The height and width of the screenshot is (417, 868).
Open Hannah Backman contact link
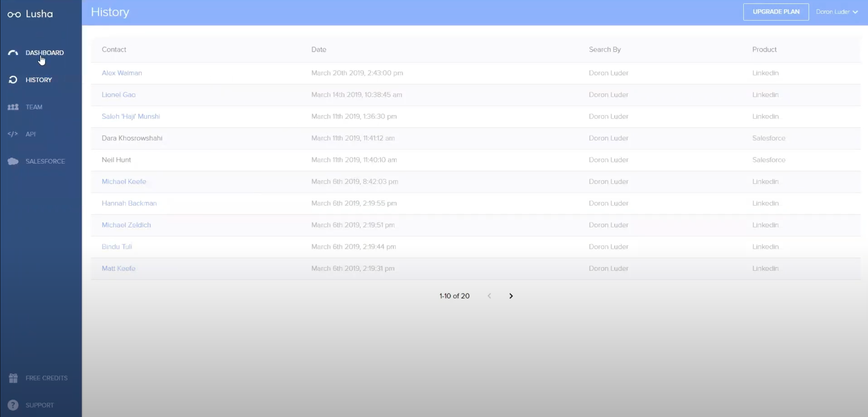tap(129, 203)
